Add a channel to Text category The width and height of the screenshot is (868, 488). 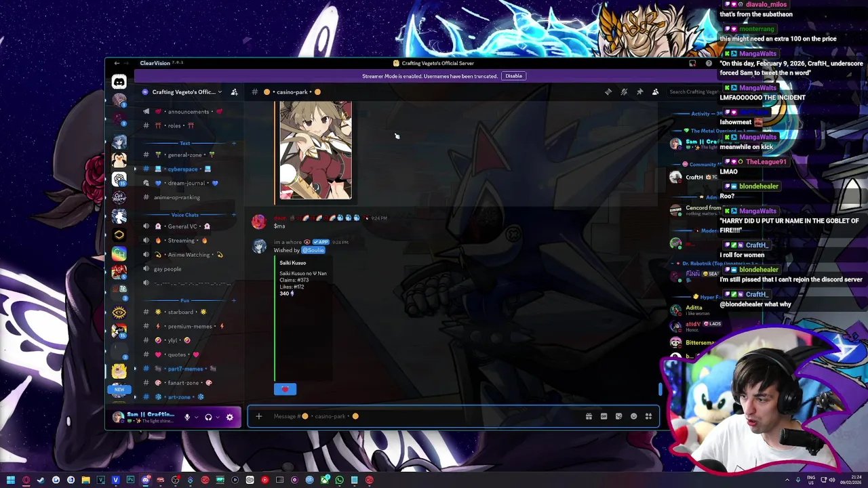[234, 143]
